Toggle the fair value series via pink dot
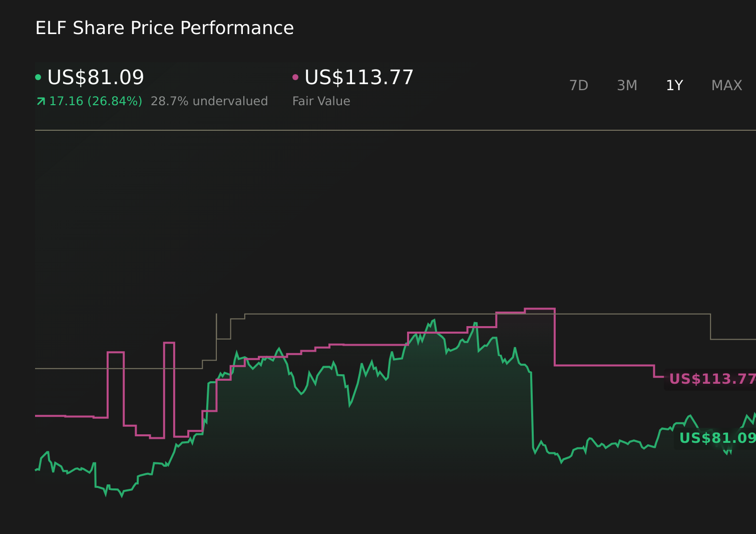Screen dimensions: 756x534 click(295, 77)
